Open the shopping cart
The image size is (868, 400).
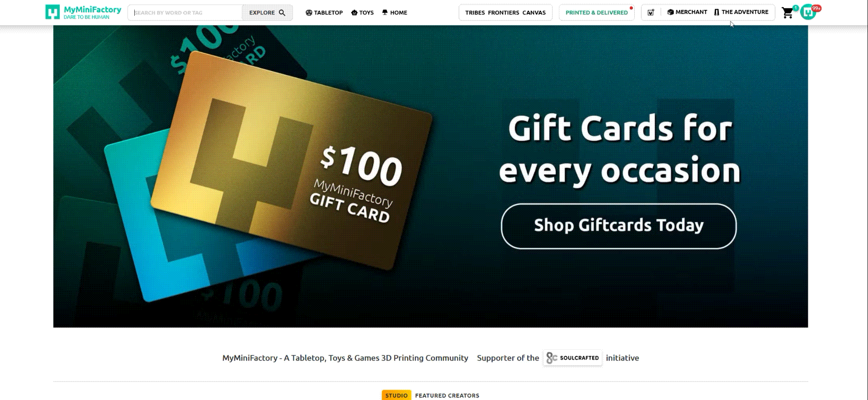[788, 13]
